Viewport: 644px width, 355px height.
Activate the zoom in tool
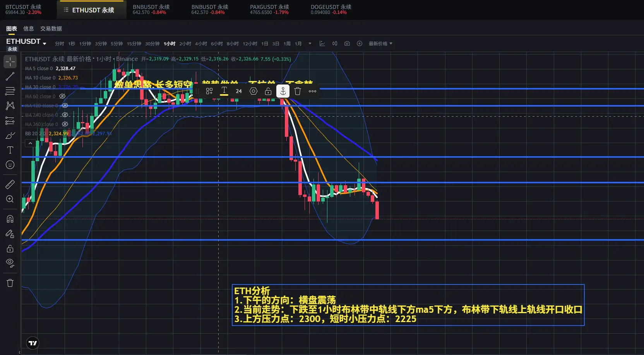pos(10,199)
